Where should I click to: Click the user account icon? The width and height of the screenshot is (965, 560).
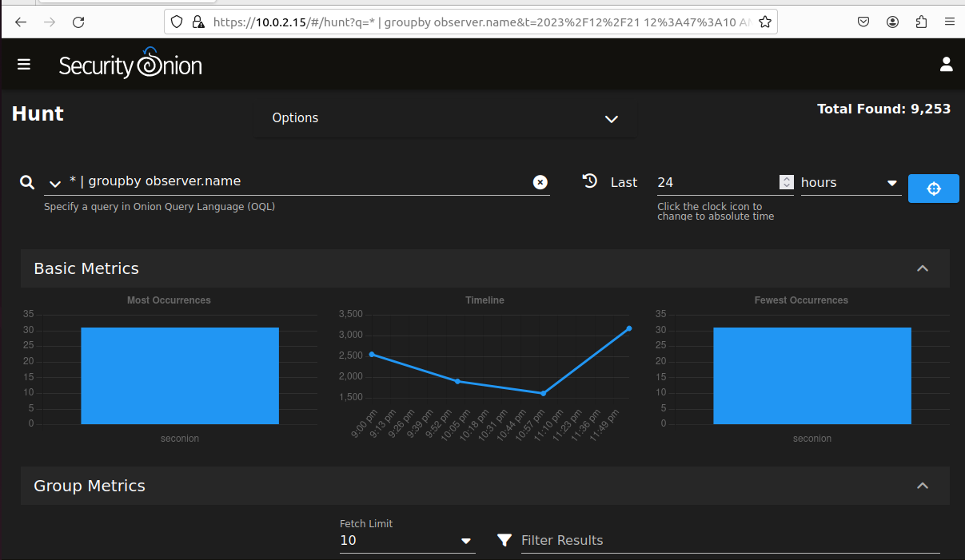point(946,65)
